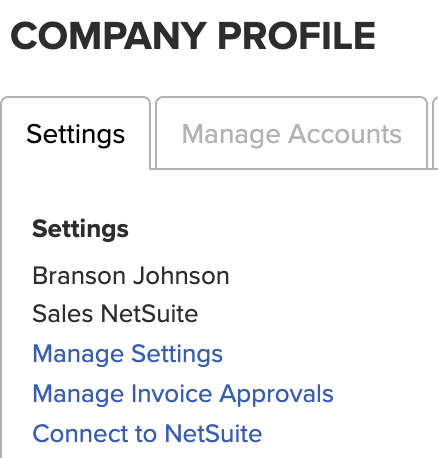The height and width of the screenshot is (458, 438).
Task: Switch to the Manage Accounts tab
Action: (291, 133)
